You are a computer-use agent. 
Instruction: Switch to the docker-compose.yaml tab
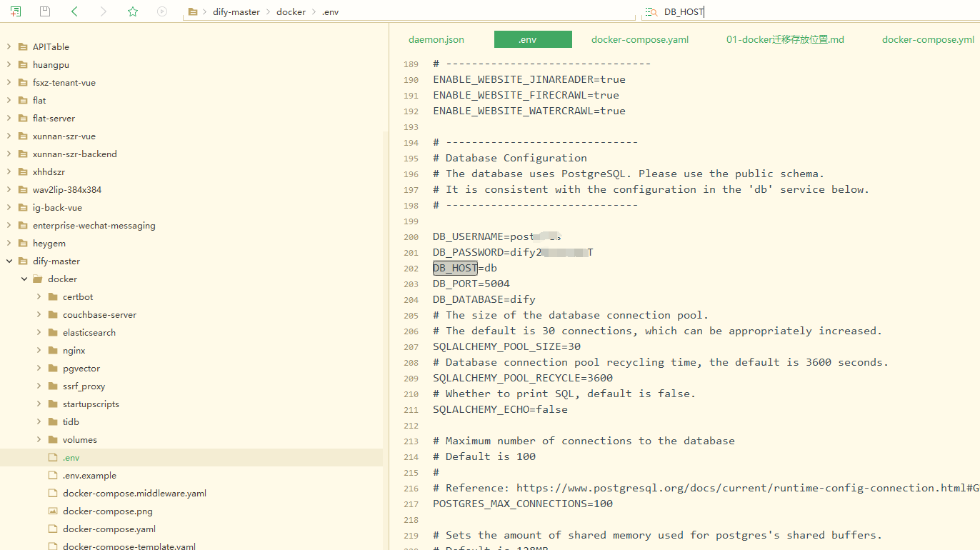pos(640,39)
